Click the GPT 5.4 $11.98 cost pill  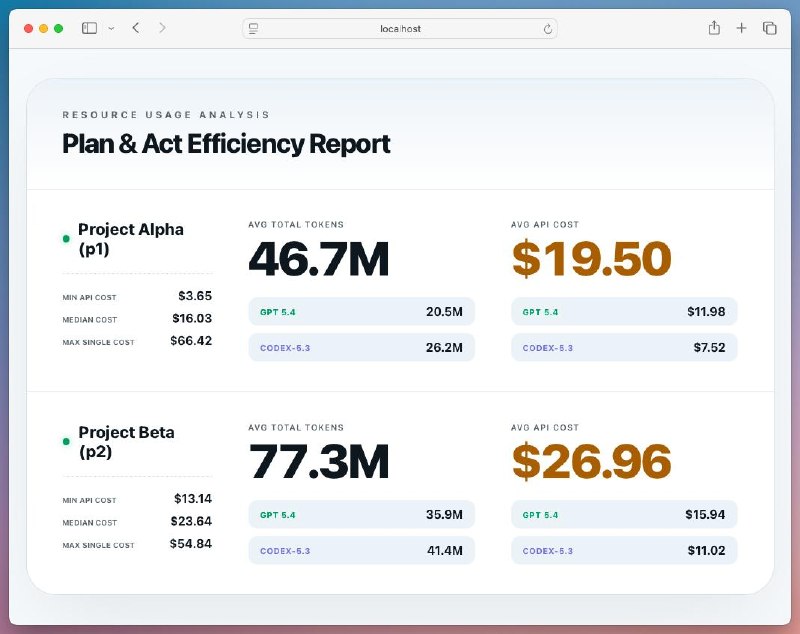tap(624, 312)
